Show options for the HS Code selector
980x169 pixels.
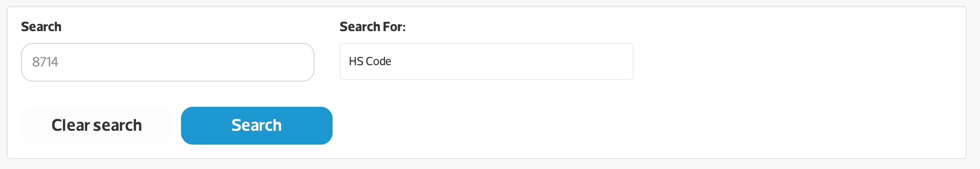tap(486, 61)
